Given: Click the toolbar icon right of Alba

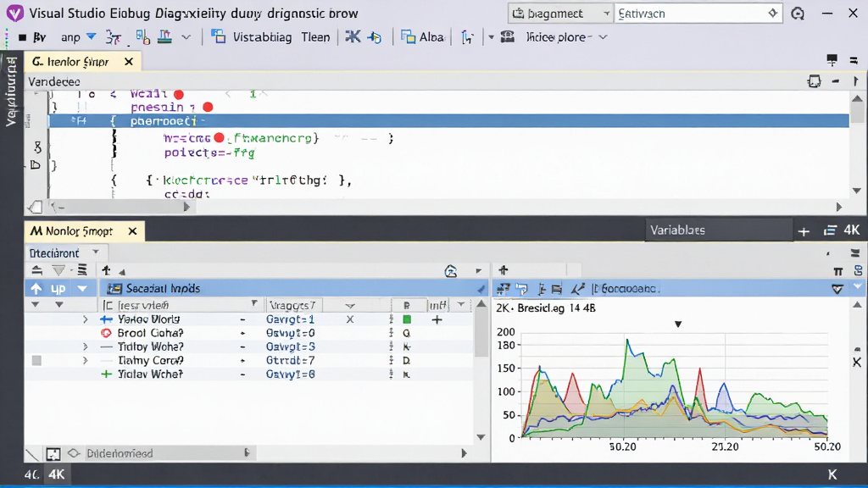Looking at the screenshot, I should pyautogui.click(x=467, y=37).
